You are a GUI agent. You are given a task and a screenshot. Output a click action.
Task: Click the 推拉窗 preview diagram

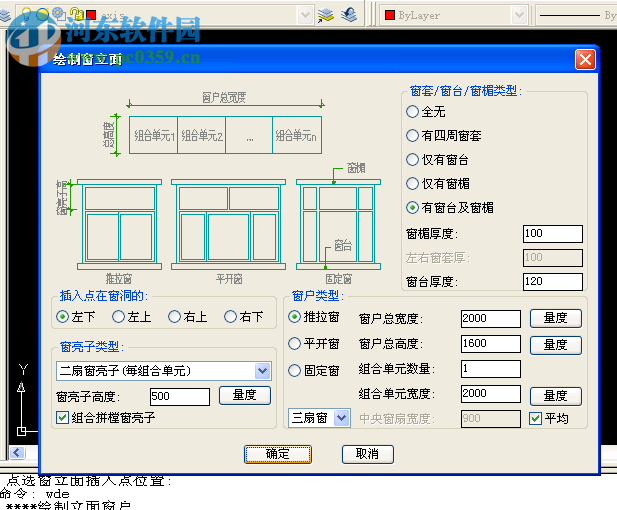(119, 224)
